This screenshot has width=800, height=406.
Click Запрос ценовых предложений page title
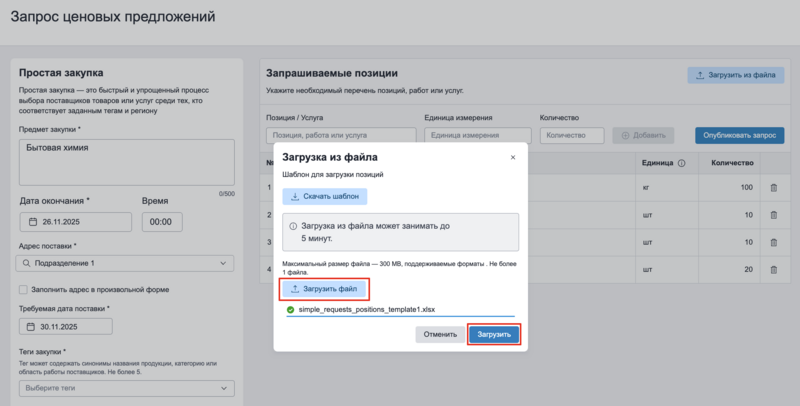tap(113, 17)
